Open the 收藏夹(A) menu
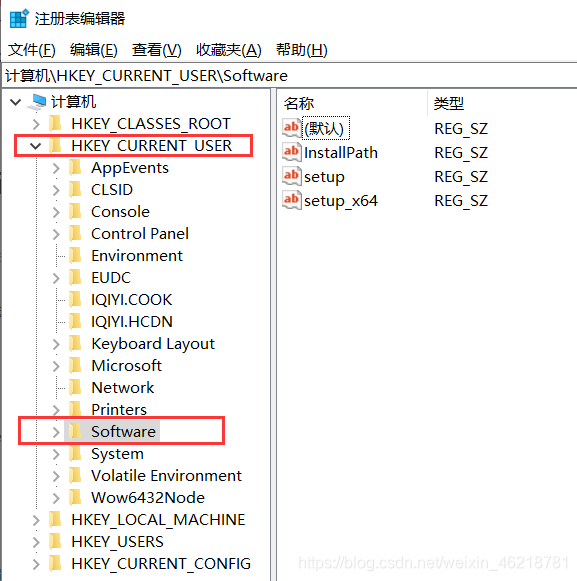The width and height of the screenshot is (577, 581). pyautogui.click(x=229, y=50)
